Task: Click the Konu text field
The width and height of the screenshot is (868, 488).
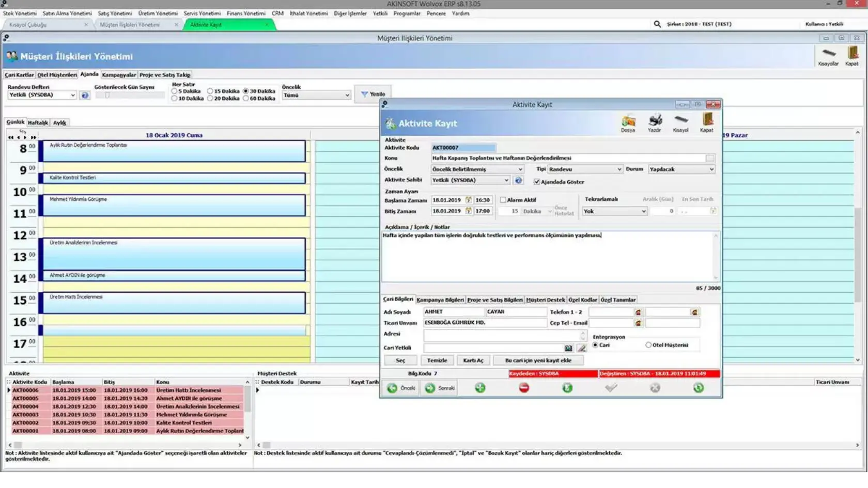Action: (568, 158)
